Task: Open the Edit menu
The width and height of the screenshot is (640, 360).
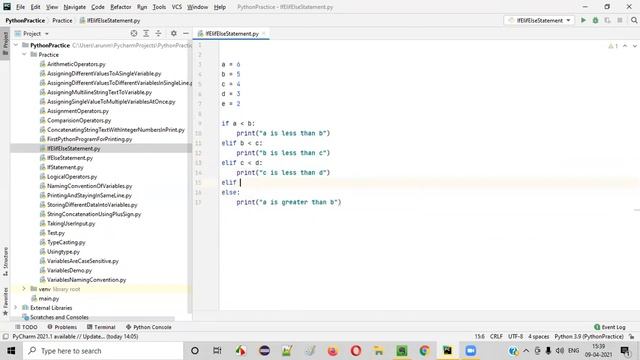Action: coord(36,7)
